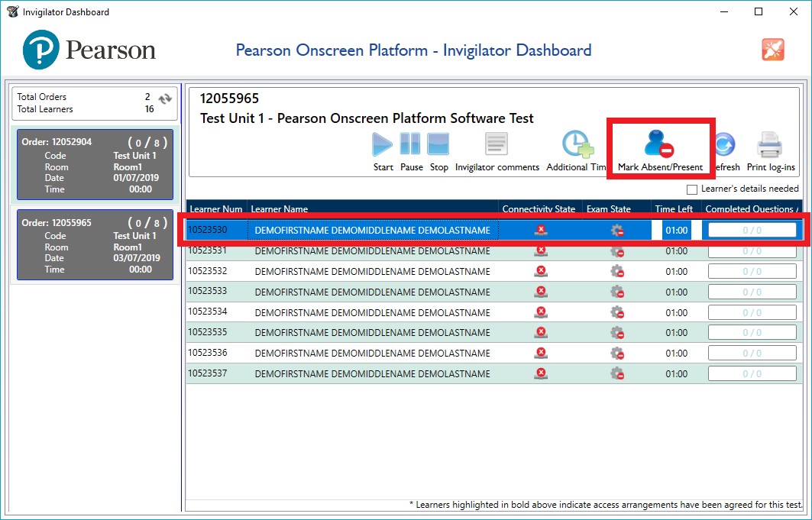Click the Start exam play icon
Image resolution: width=812 pixels, height=520 pixels.
pyautogui.click(x=383, y=145)
